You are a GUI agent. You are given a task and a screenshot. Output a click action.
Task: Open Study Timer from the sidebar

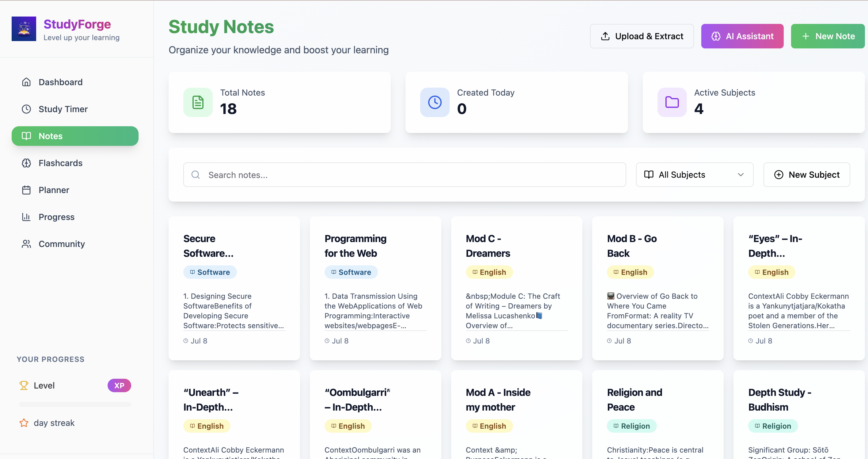(63, 109)
